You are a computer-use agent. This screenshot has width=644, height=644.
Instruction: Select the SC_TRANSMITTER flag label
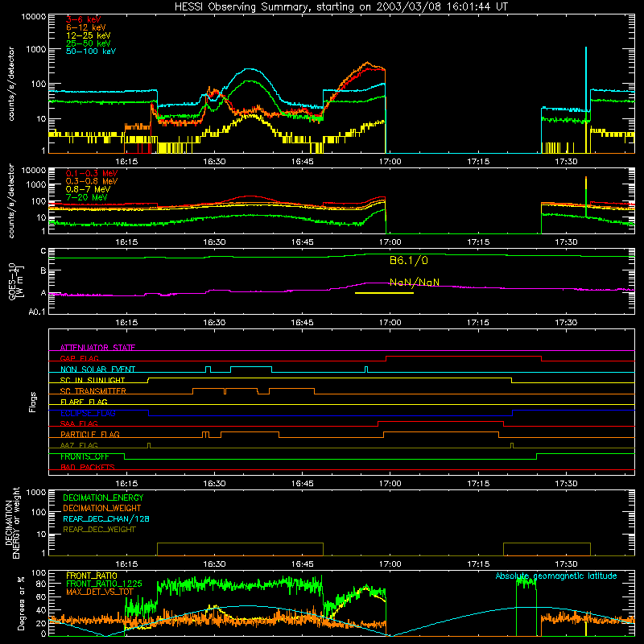point(93,391)
